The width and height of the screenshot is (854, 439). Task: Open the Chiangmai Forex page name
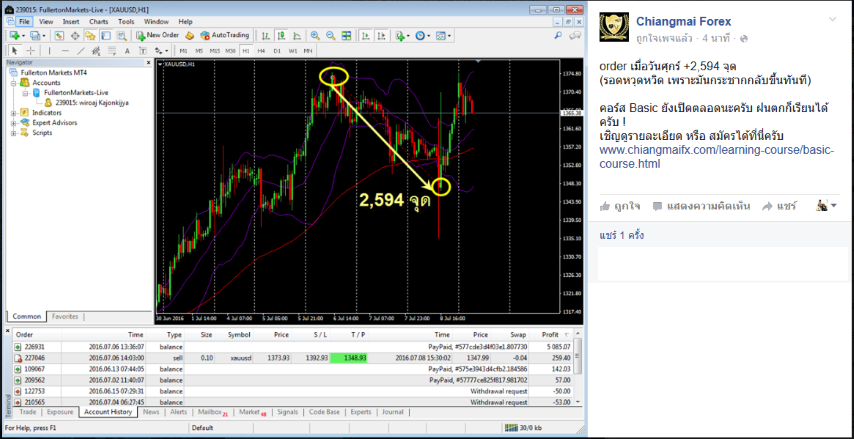[x=684, y=22]
